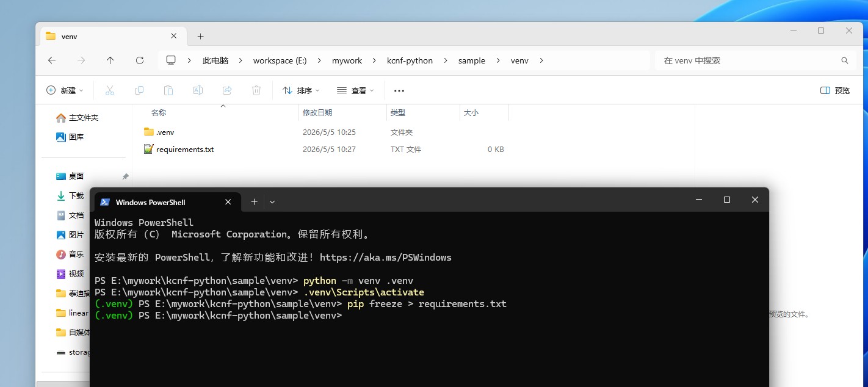Screen dimensions: 868x387
Task: Click mywork breadcrumb
Action: (x=347, y=60)
